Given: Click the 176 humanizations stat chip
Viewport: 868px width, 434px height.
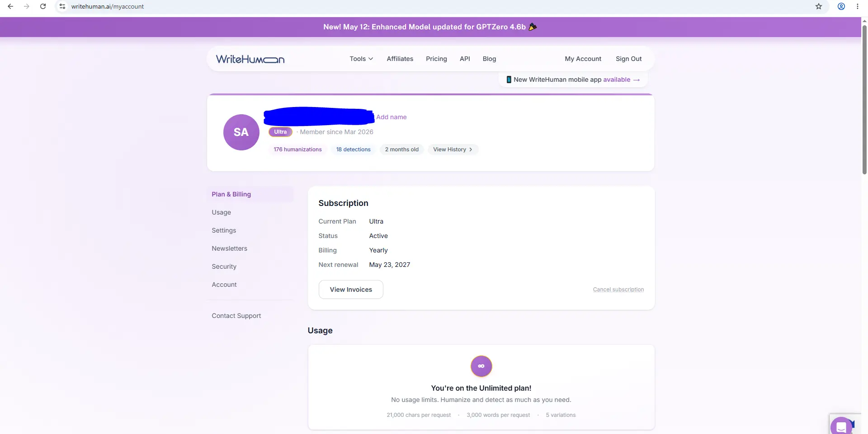Looking at the screenshot, I should pos(297,149).
